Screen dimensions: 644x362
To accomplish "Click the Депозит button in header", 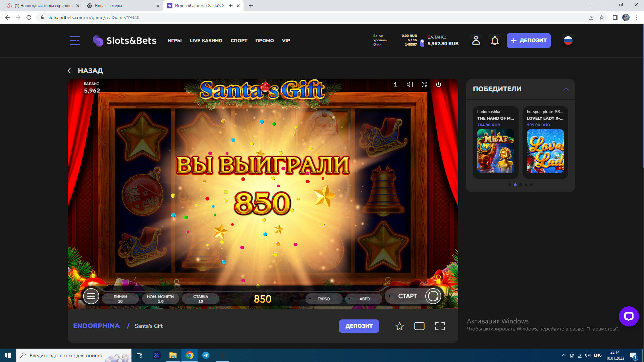I will pos(528,41).
